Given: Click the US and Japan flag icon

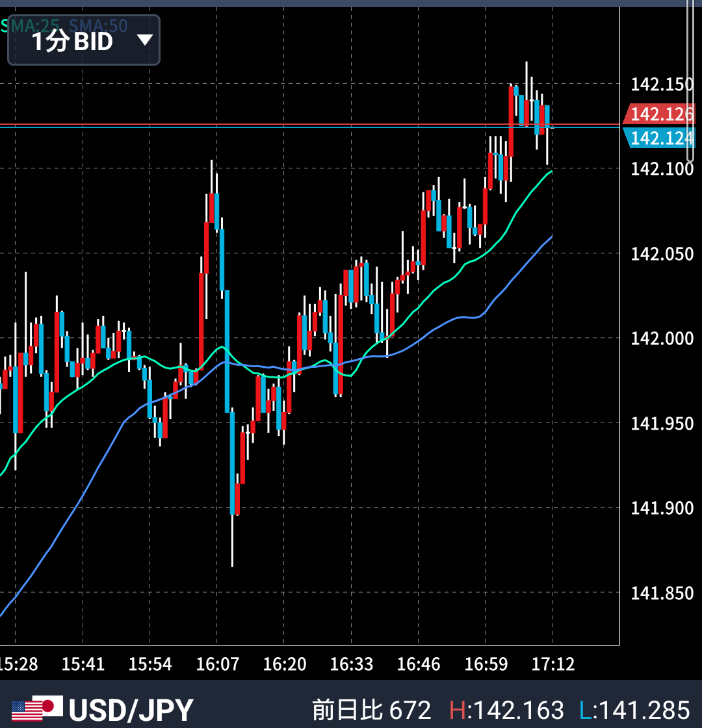Looking at the screenshot, I should point(37,708).
